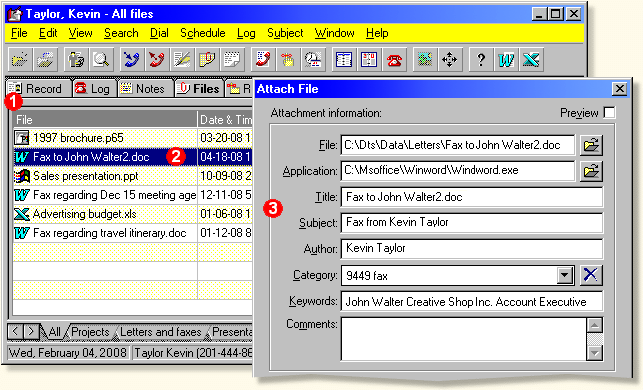Click the open folder toolbar icon
Screen dimensions: 643x390
(x=20, y=60)
